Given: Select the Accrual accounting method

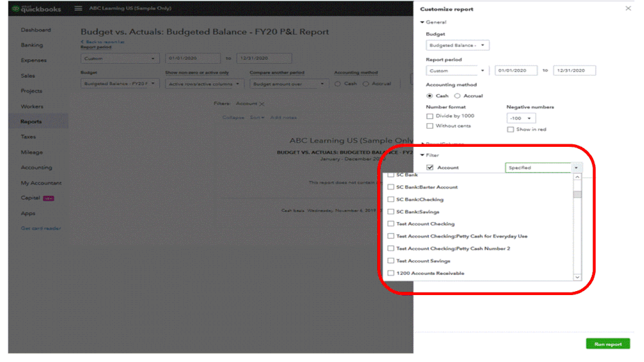Looking at the screenshot, I should click(457, 95).
